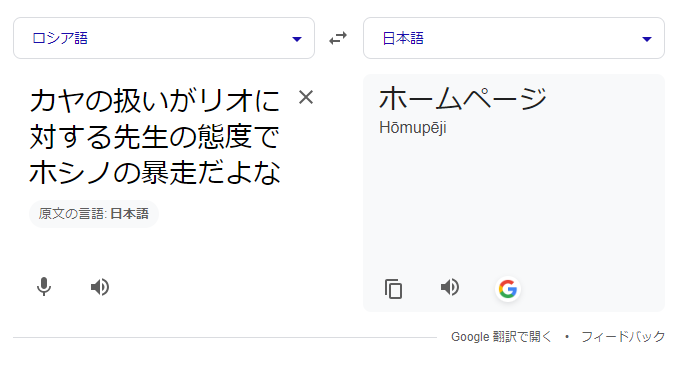The width and height of the screenshot is (685, 366).
Task: Select the romanization Hōmupēji
Action: [x=412, y=128]
